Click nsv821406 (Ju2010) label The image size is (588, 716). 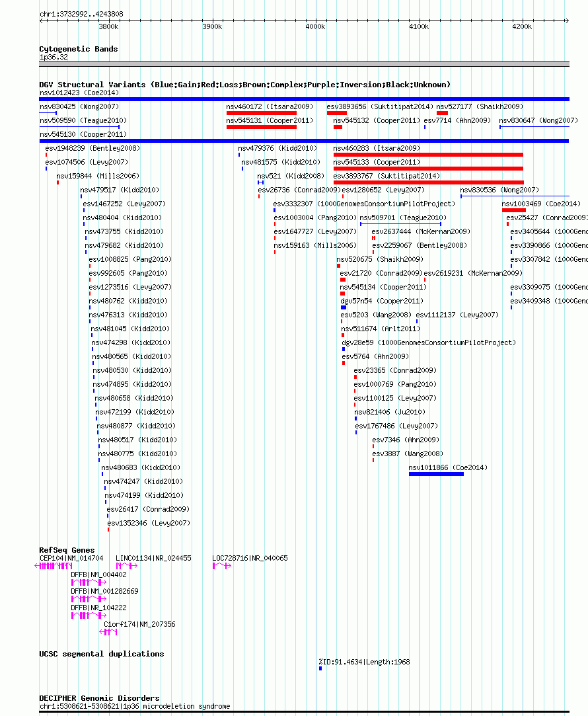pyautogui.click(x=390, y=412)
